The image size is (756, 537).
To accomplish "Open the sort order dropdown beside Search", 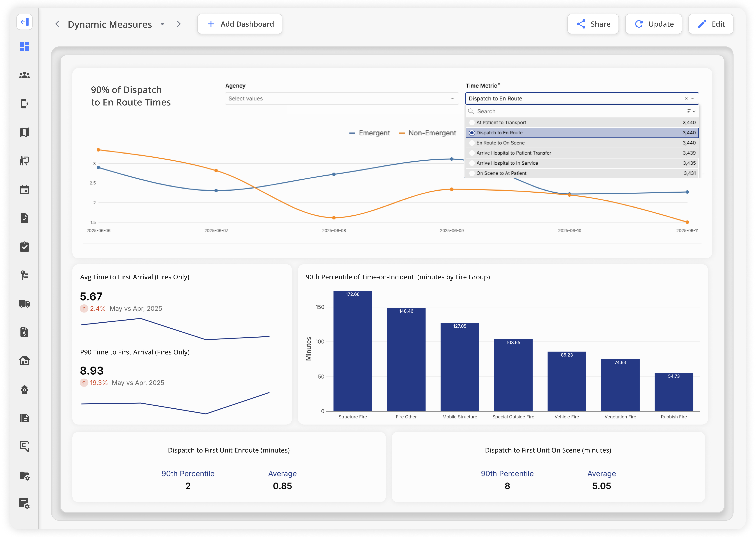I will click(690, 111).
